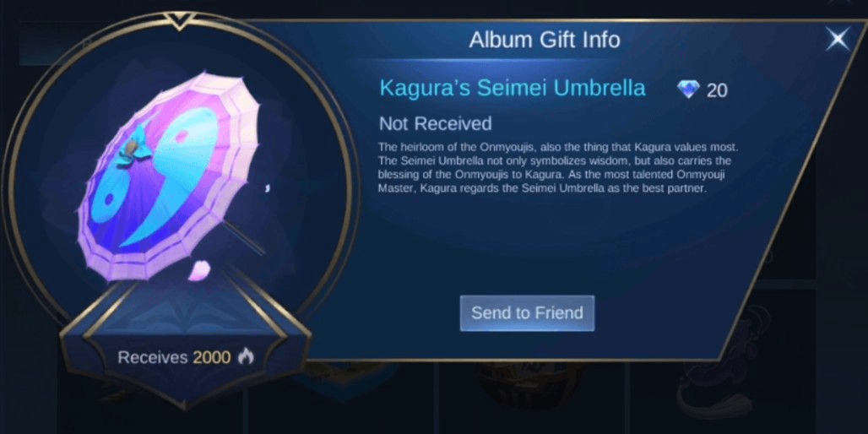
Task: Tap the blue diamond currency icon
Action: tap(688, 90)
